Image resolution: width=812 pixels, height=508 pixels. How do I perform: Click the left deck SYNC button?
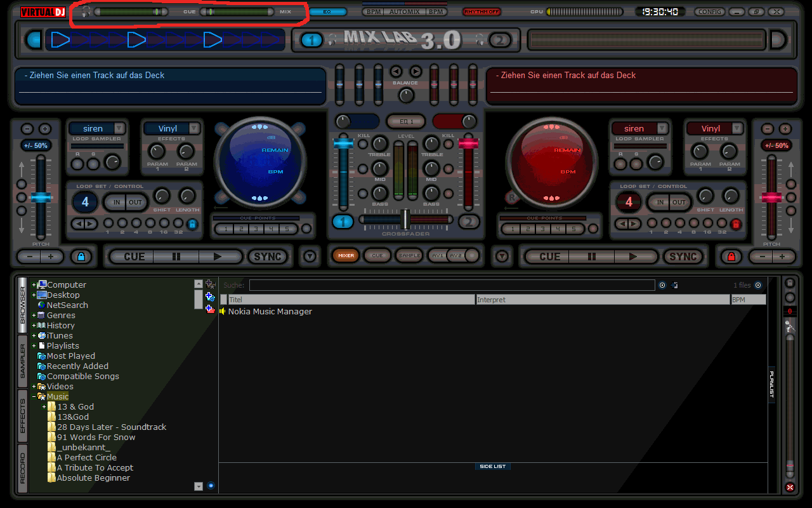(x=268, y=257)
